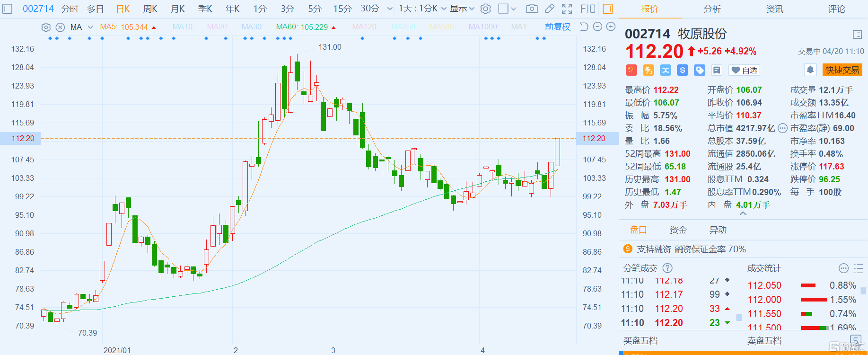Image resolution: width=868 pixels, height=355 pixels.
Task: Click the blue shuffle arrows icon
Action: [x=666, y=70]
